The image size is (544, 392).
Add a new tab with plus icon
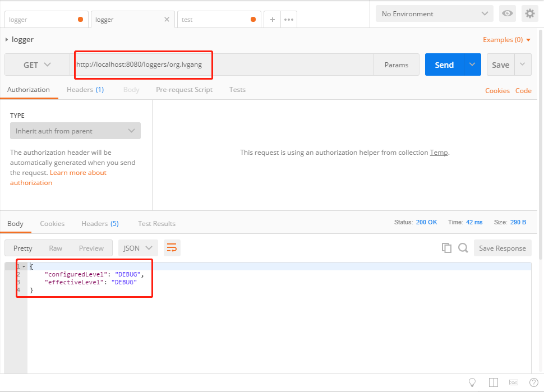(x=272, y=20)
